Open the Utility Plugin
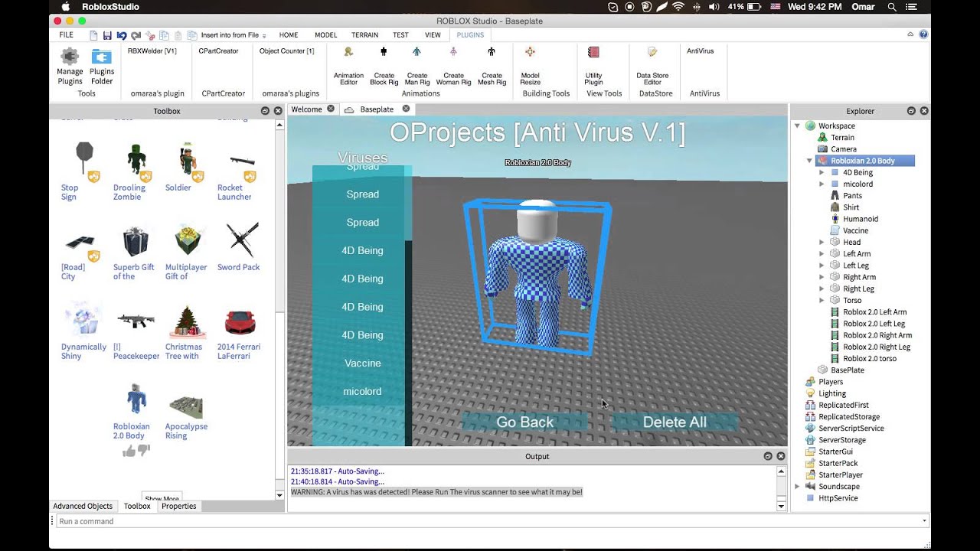The image size is (980, 551). [593, 66]
